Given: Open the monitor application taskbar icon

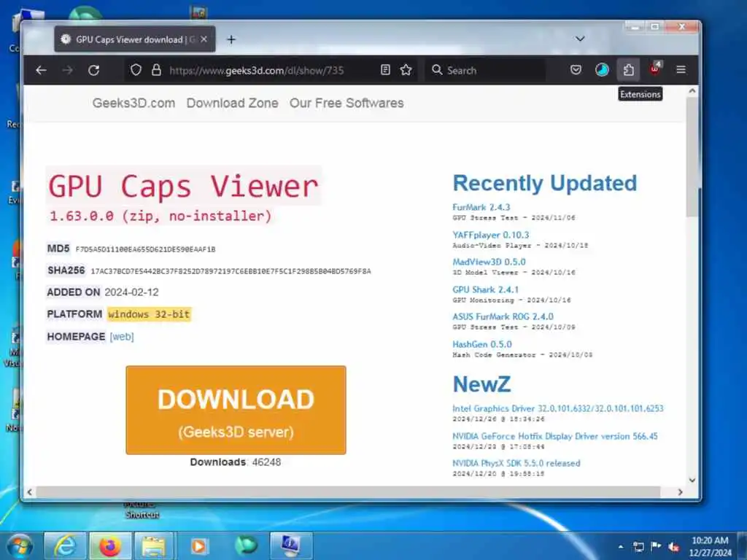Looking at the screenshot, I should point(291,545).
